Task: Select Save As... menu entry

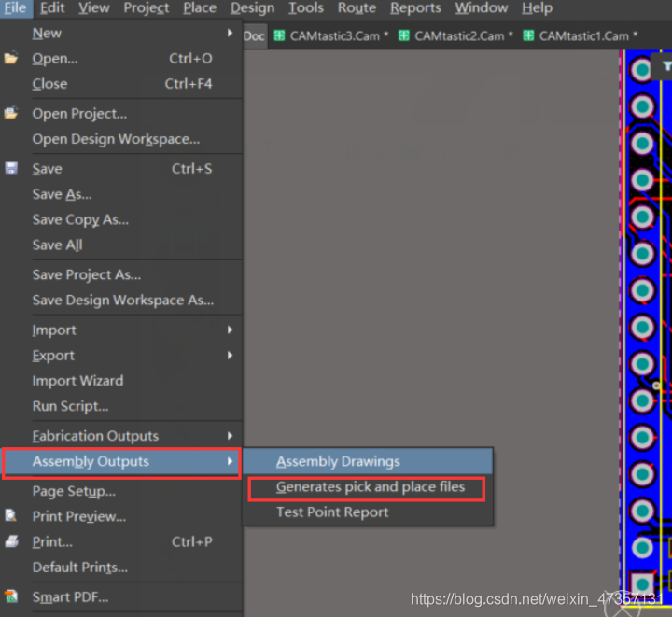Action: pyautogui.click(x=121, y=194)
